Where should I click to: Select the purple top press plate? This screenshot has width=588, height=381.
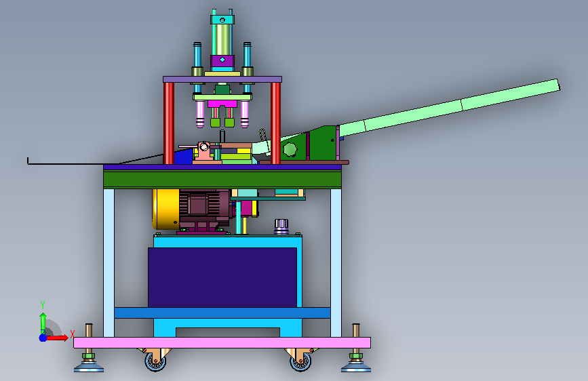point(222,79)
